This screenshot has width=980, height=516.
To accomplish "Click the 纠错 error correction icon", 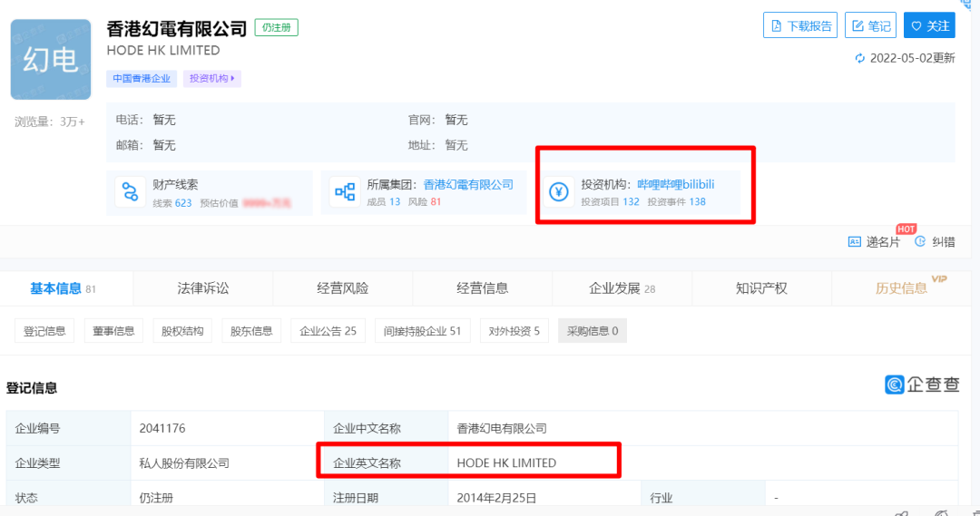I will pos(920,242).
